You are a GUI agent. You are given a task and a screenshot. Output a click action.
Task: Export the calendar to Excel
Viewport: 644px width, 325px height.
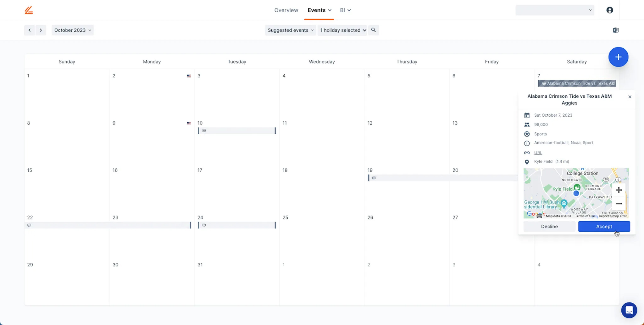[615, 30]
